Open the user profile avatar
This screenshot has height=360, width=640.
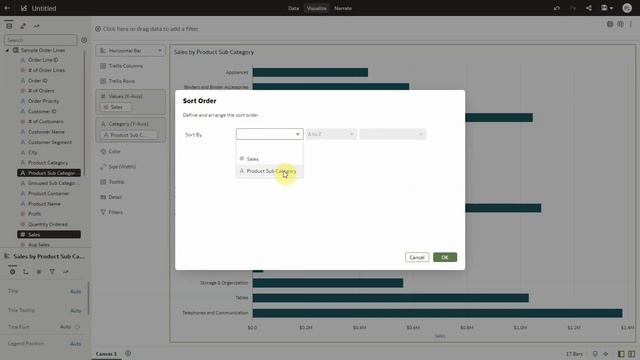pyautogui.click(x=627, y=8)
